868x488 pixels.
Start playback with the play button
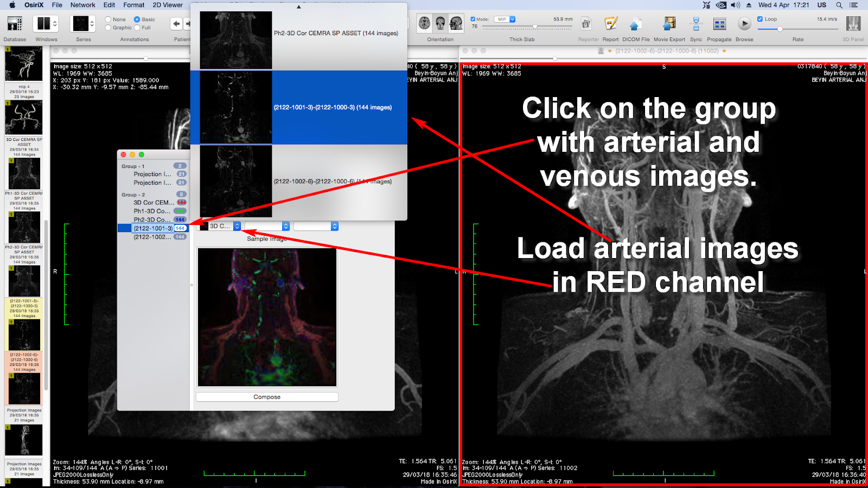click(744, 23)
